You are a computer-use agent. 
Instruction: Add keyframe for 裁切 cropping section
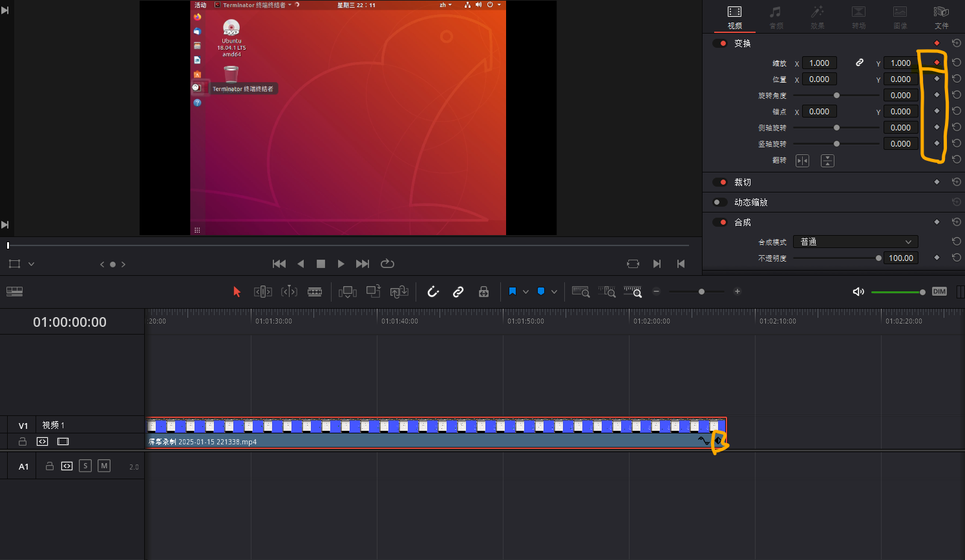pyautogui.click(x=937, y=182)
